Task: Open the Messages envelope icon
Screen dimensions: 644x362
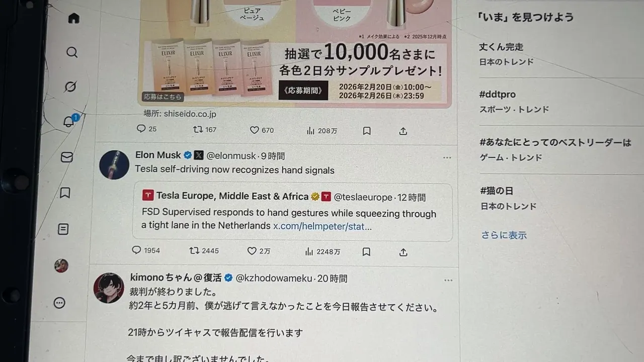Action: pyautogui.click(x=66, y=157)
